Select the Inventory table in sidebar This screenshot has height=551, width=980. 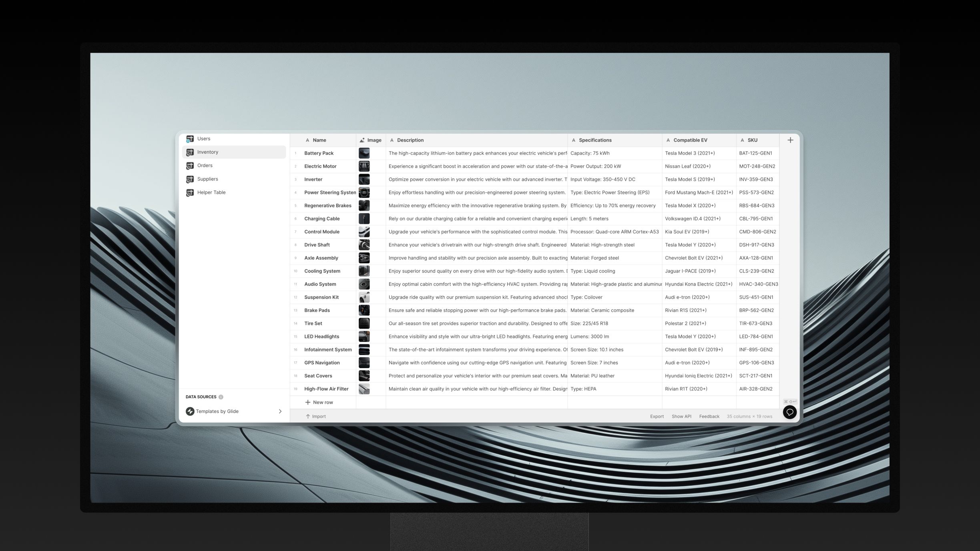[207, 152]
